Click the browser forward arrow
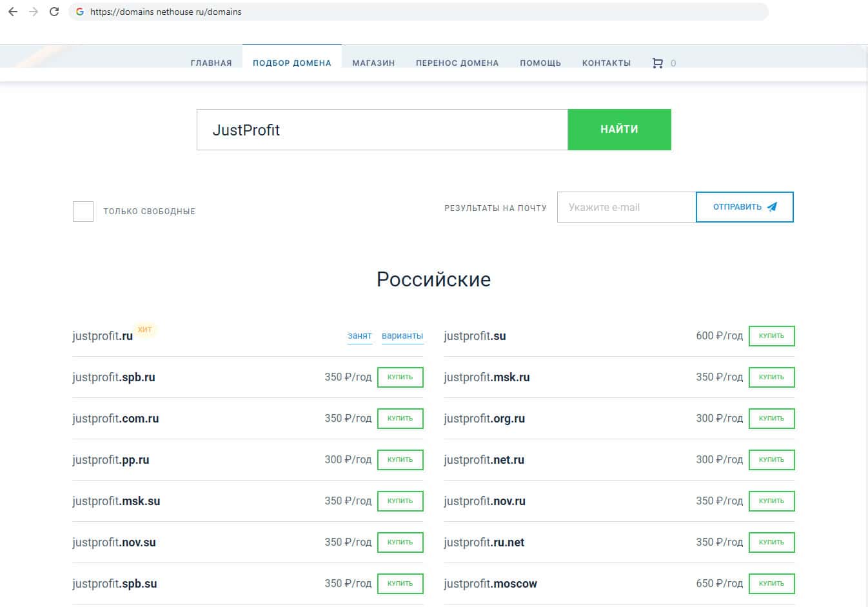Screen dimensions: 868x607 click(x=34, y=12)
